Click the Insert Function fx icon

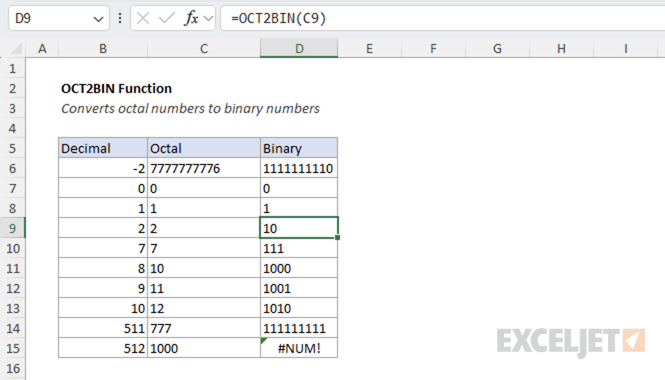click(191, 18)
